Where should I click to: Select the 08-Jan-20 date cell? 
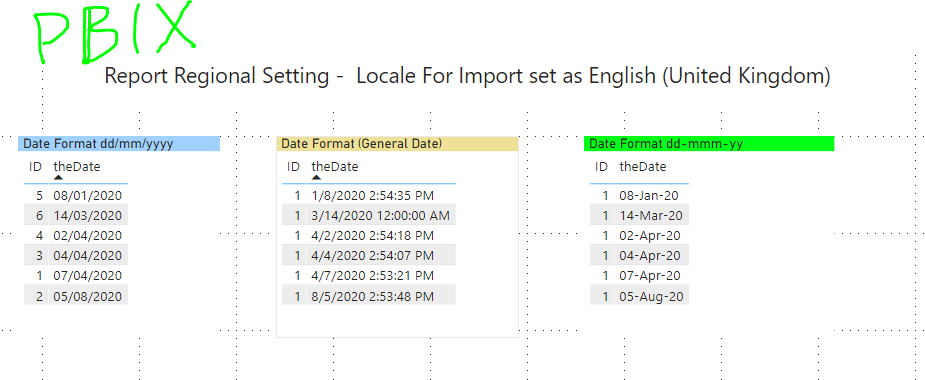pyautogui.click(x=651, y=195)
